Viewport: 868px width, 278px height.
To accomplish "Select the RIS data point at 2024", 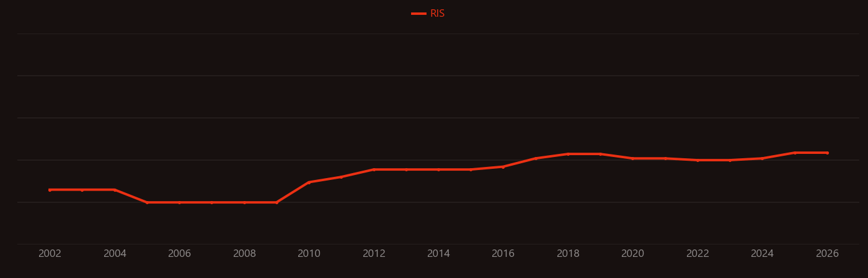I will 763,158.
